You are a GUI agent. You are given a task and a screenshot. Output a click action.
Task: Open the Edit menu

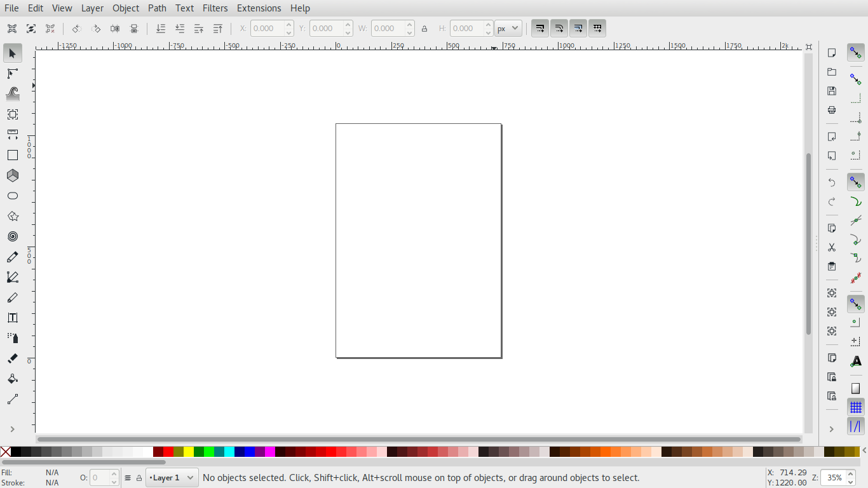(x=36, y=8)
